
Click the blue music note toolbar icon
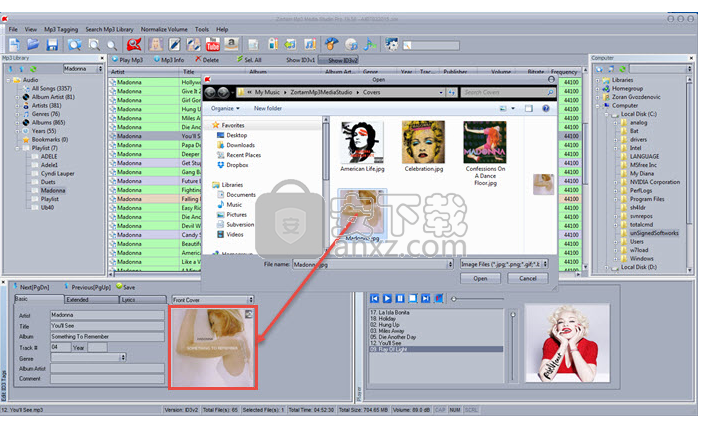point(370,45)
